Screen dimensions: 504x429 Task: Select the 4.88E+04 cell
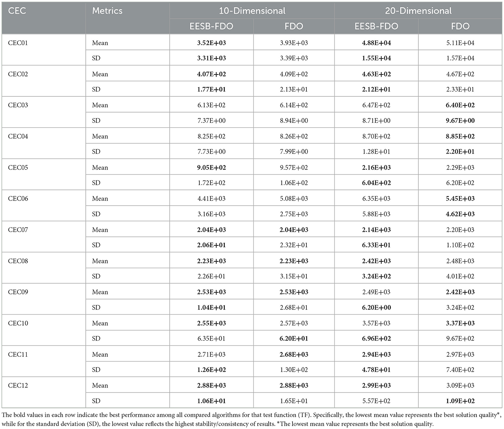(376, 43)
